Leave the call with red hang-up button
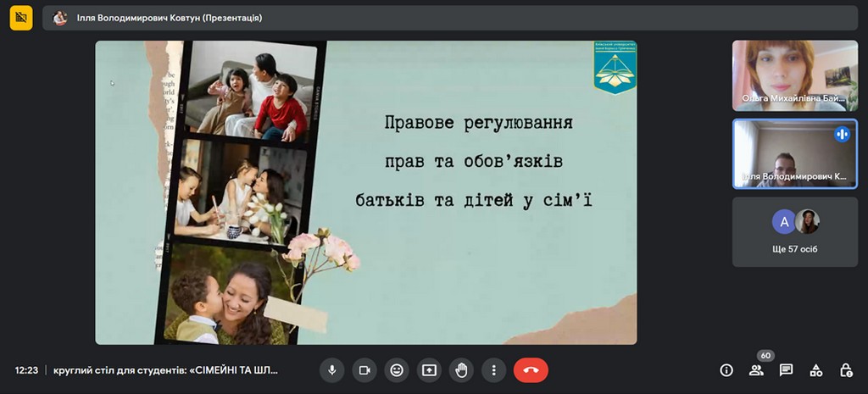The height and width of the screenshot is (394, 868). (x=531, y=370)
